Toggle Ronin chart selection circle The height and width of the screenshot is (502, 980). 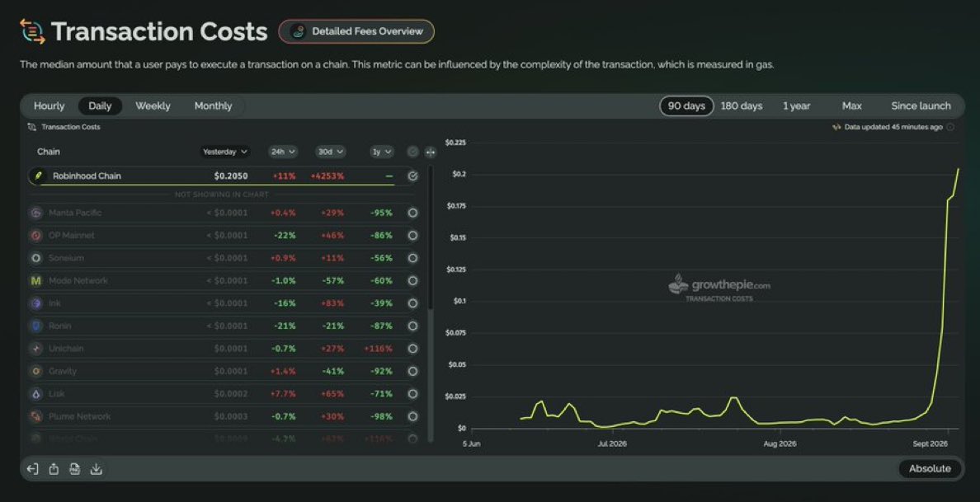[x=413, y=326]
